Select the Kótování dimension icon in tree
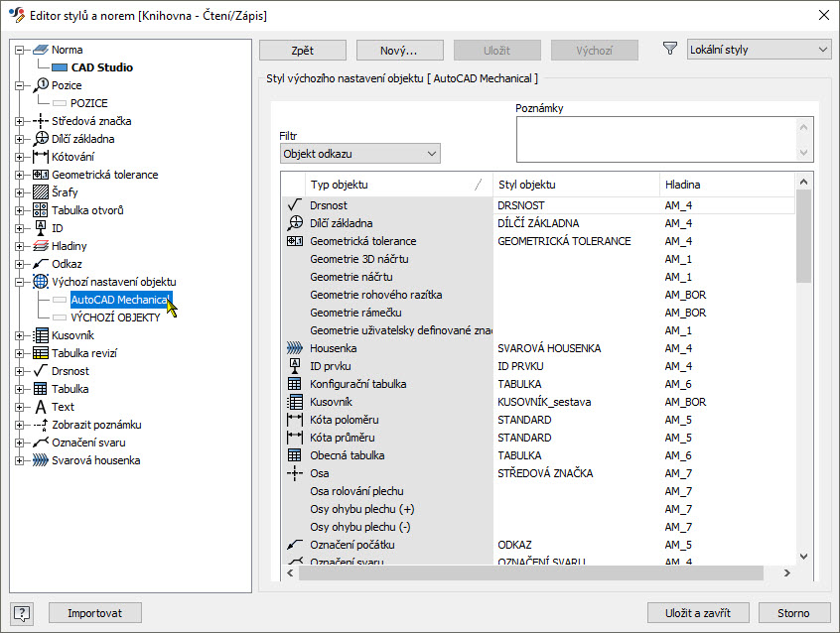840x633 pixels. coord(40,157)
